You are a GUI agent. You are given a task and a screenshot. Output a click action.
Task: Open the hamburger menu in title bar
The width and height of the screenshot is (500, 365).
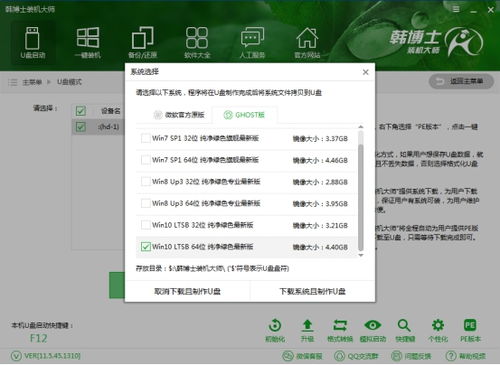click(x=456, y=9)
